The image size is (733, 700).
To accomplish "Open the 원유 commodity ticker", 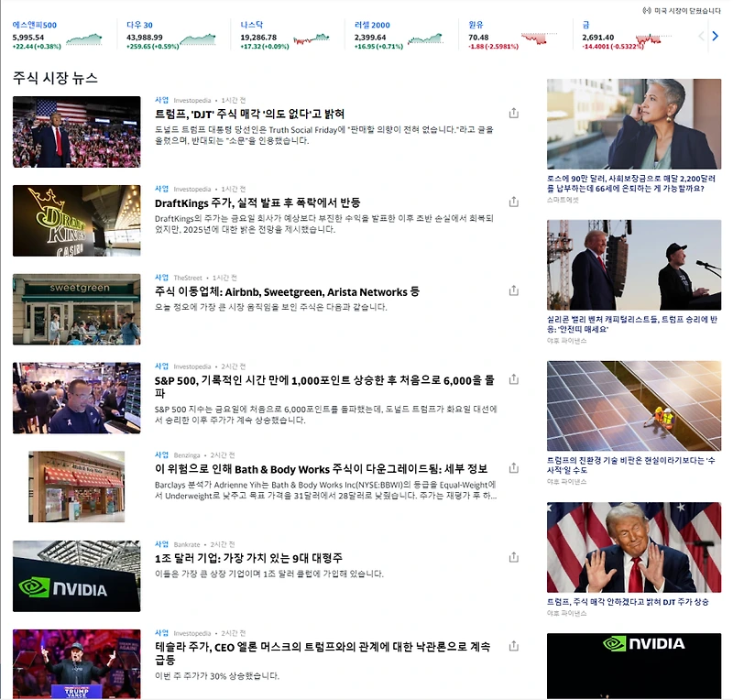I will coord(476,25).
